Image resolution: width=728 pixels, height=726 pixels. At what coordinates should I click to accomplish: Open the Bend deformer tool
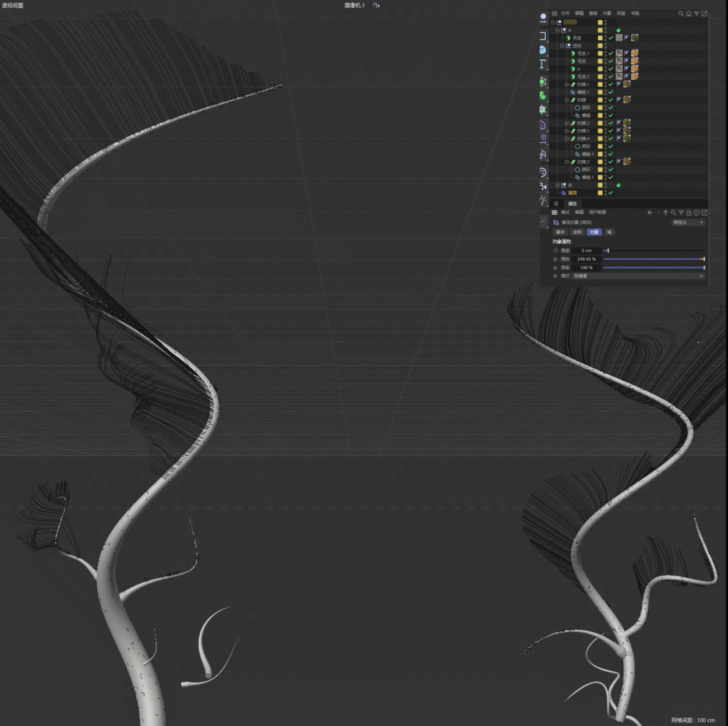tap(542, 125)
